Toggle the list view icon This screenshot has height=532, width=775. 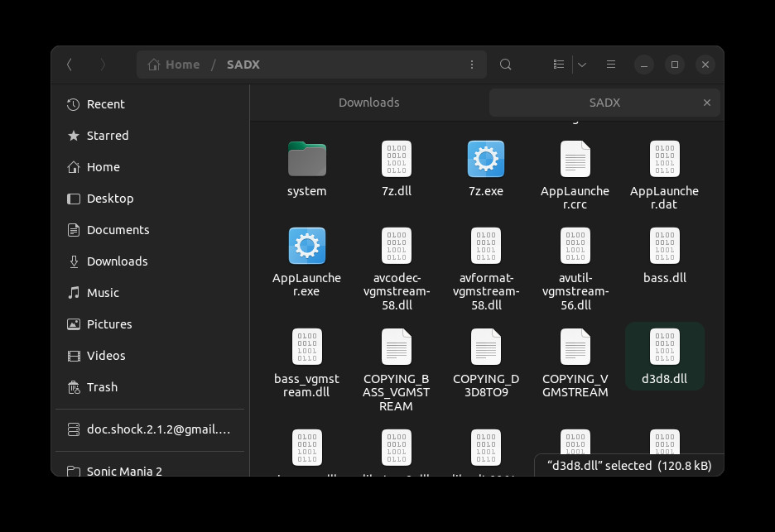coord(559,65)
